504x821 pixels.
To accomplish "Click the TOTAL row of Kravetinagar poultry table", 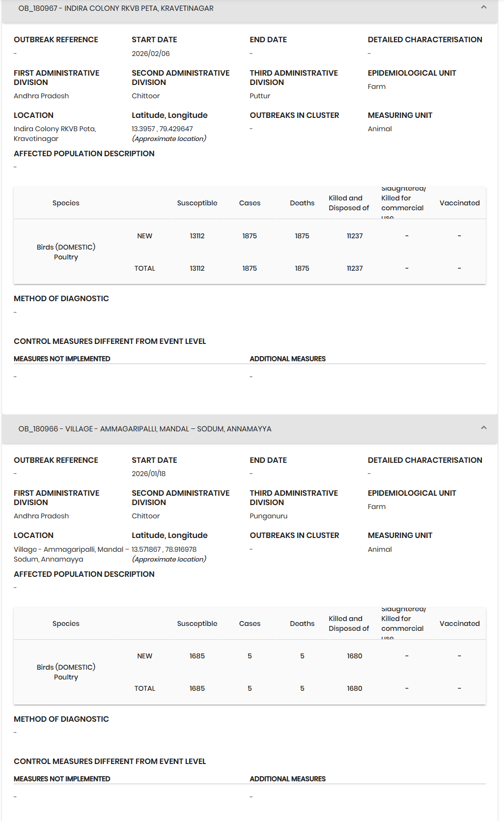I will [250, 268].
